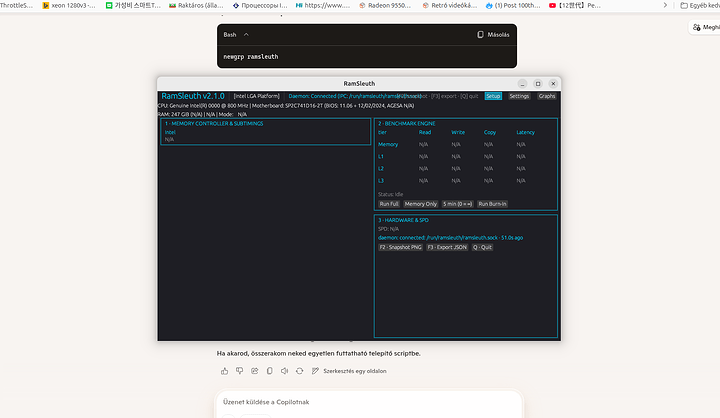Click the SPD: N/A text

[x=388, y=229]
